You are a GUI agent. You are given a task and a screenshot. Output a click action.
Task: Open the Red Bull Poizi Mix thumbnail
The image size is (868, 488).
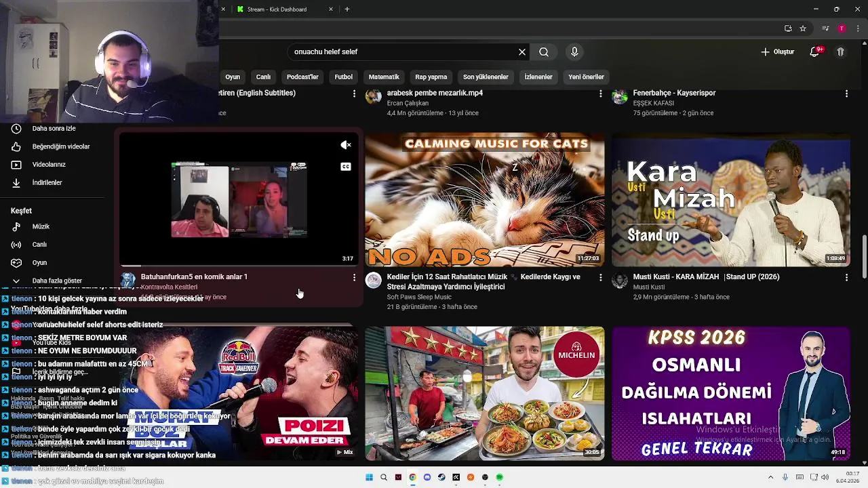(239, 393)
